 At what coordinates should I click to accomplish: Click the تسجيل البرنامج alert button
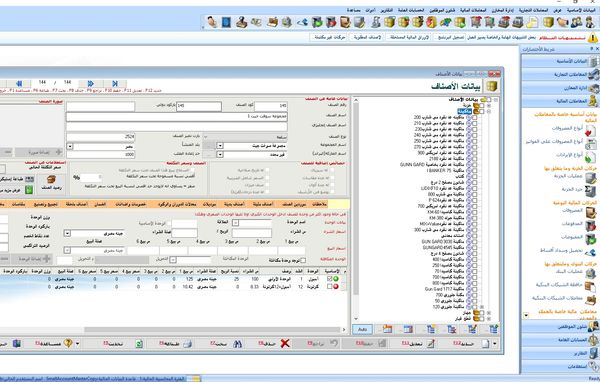coord(450,38)
